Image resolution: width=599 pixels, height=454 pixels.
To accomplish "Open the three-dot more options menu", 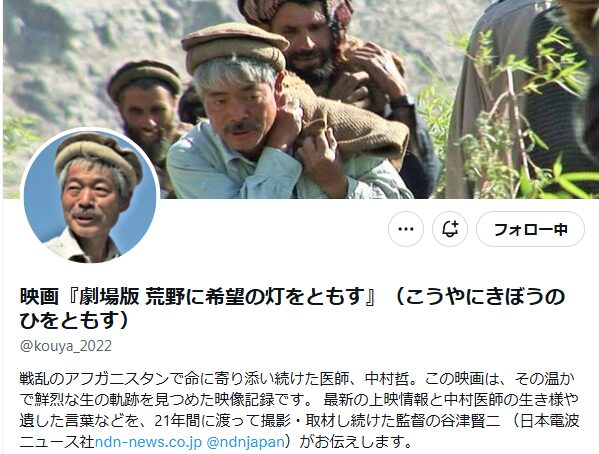I will (406, 229).
